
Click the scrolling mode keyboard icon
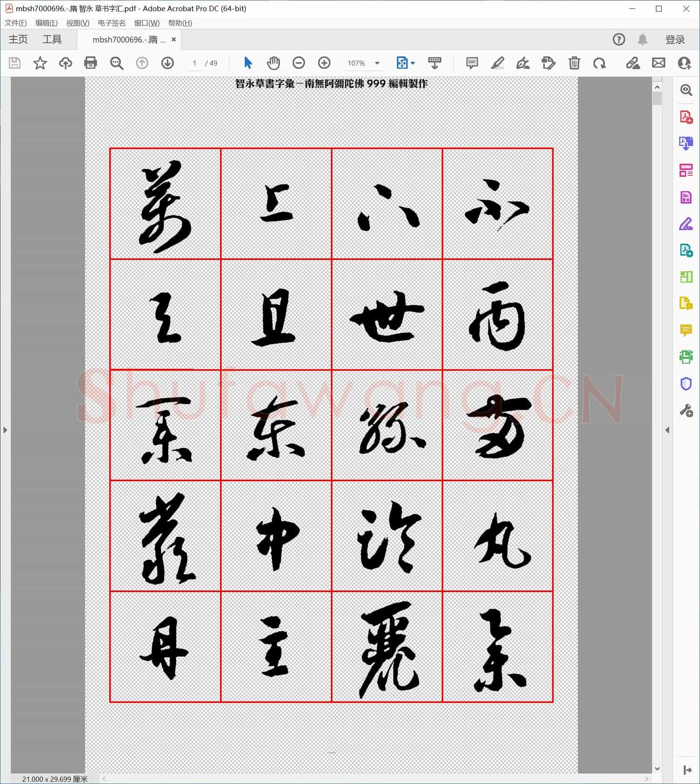pos(434,63)
